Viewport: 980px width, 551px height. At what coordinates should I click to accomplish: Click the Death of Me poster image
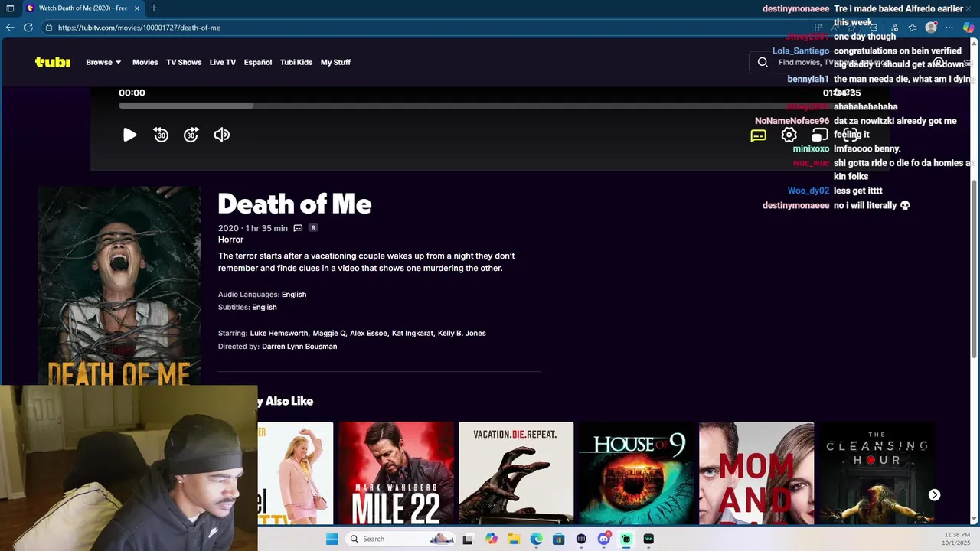119,285
